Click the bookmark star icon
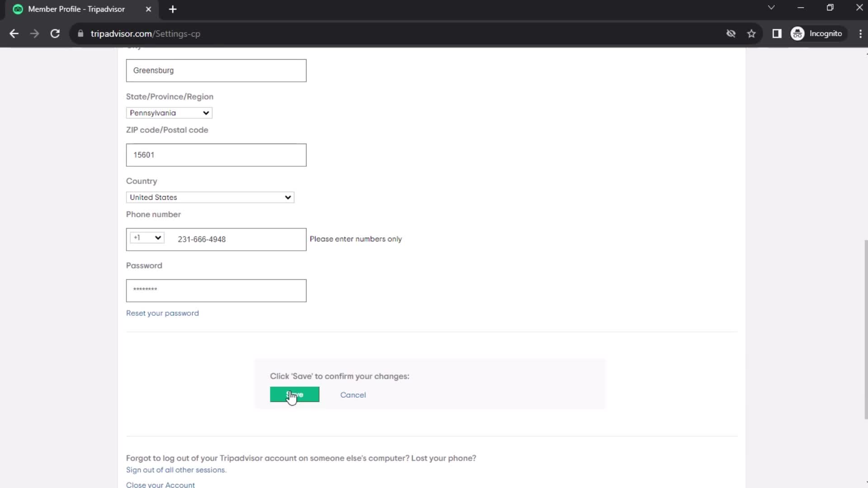This screenshot has height=488, width=868. pyautogui.click(x=752, y=34)
